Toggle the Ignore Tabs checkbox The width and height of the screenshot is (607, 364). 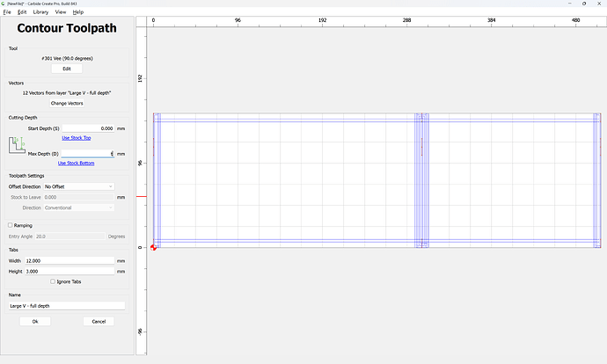[x=53, y=281]
